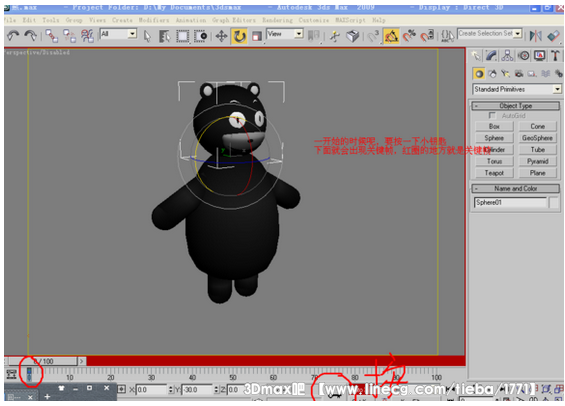Screen dimensions: 565x406
Task: Click the keyframe marker at frame 0
Action: (x=29, y=375)
